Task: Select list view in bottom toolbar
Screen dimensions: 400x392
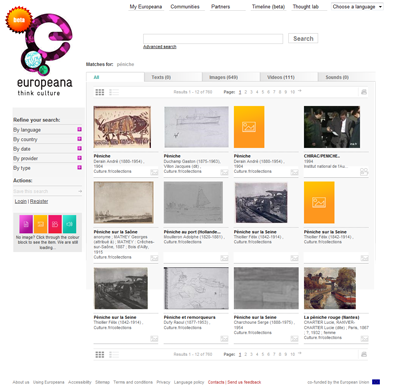Action: click(114, 355)
